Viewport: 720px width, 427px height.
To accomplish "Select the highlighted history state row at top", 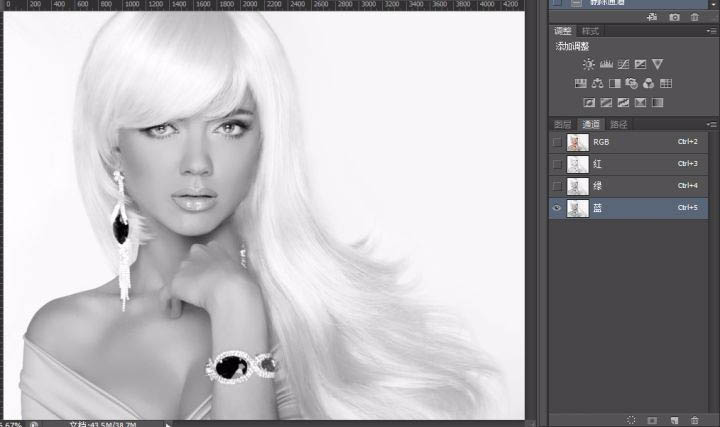I will pyautogui.click(x=628, y=4).
